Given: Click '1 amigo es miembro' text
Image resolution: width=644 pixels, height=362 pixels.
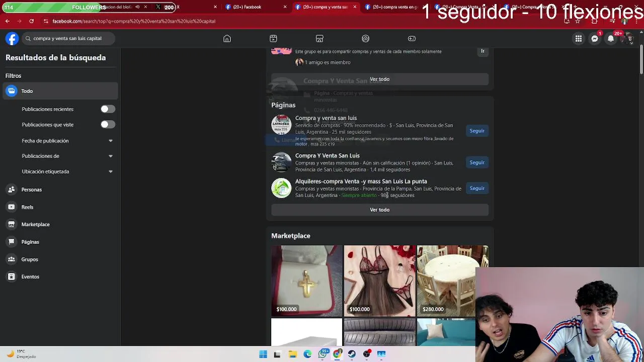Looking at the screenshot, I should [x=328, y=62].
